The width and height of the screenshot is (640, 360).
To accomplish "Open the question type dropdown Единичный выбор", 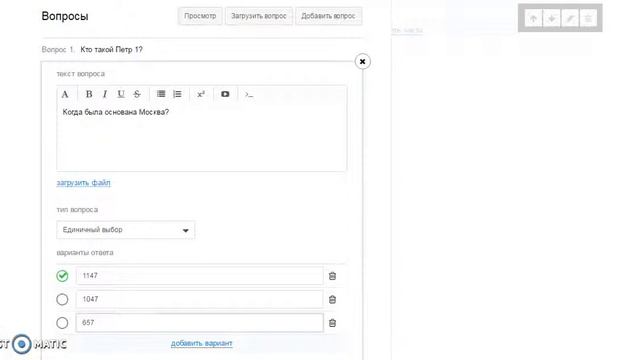I will tap(126, 230).
